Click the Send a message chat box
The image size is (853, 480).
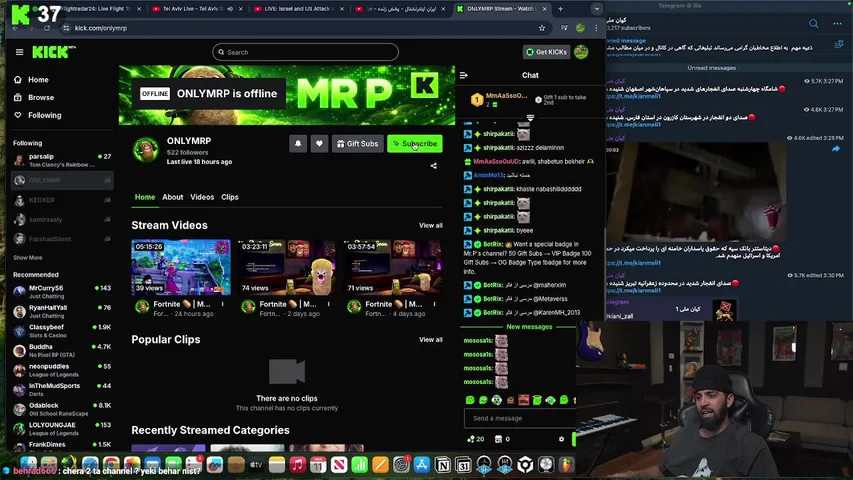pos(519,419)
